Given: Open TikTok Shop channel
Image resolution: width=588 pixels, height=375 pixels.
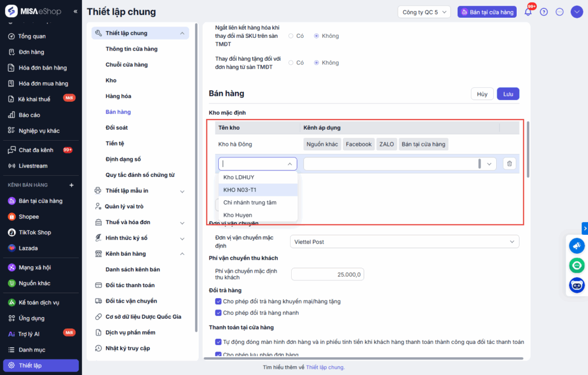Looking at the screenshot, I should [x=34, y=233].
